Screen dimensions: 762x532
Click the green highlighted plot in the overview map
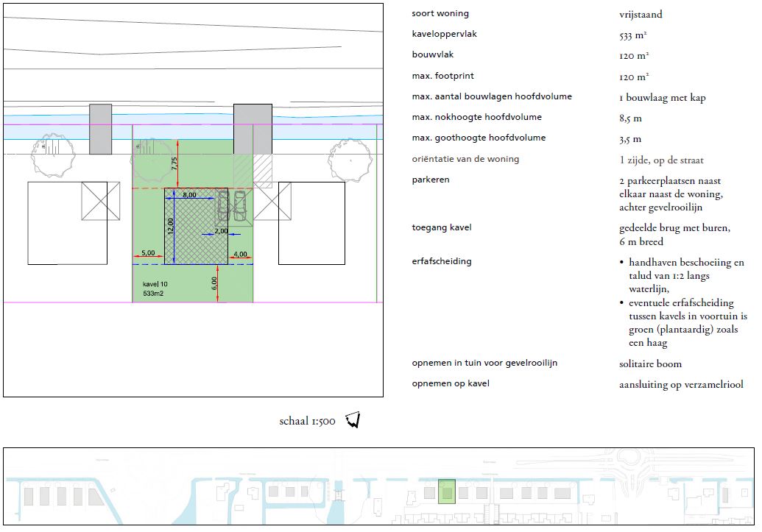(446, 491)
